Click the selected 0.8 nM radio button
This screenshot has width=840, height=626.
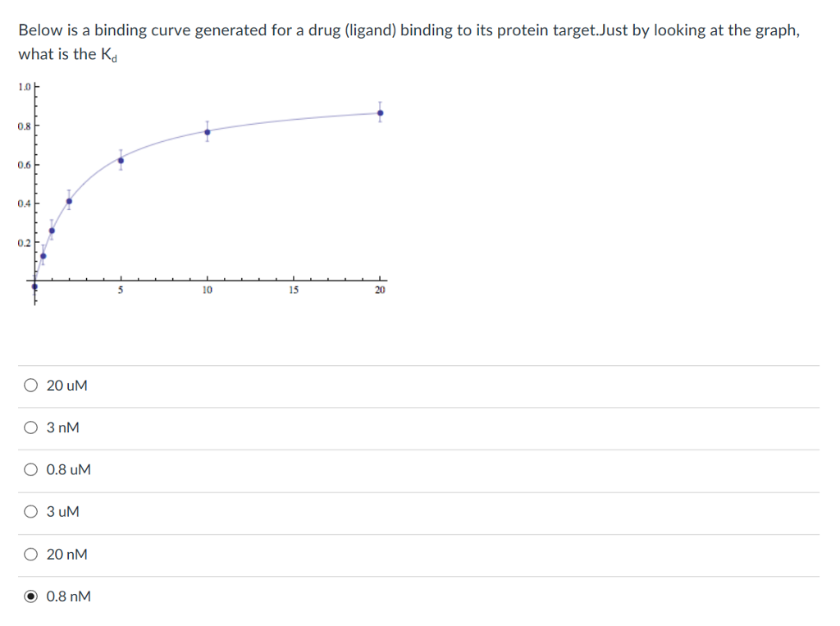tap(30, 596)
